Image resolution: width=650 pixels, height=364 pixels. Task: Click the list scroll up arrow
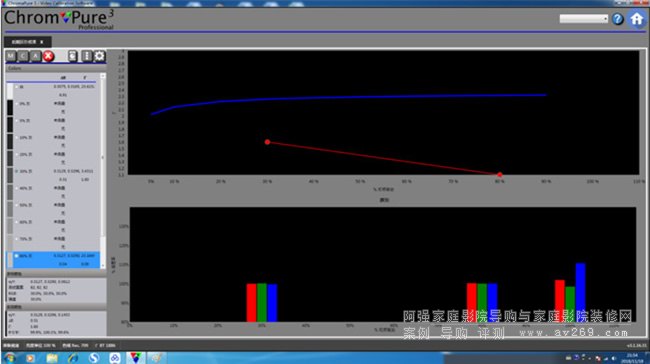[103, 76]
